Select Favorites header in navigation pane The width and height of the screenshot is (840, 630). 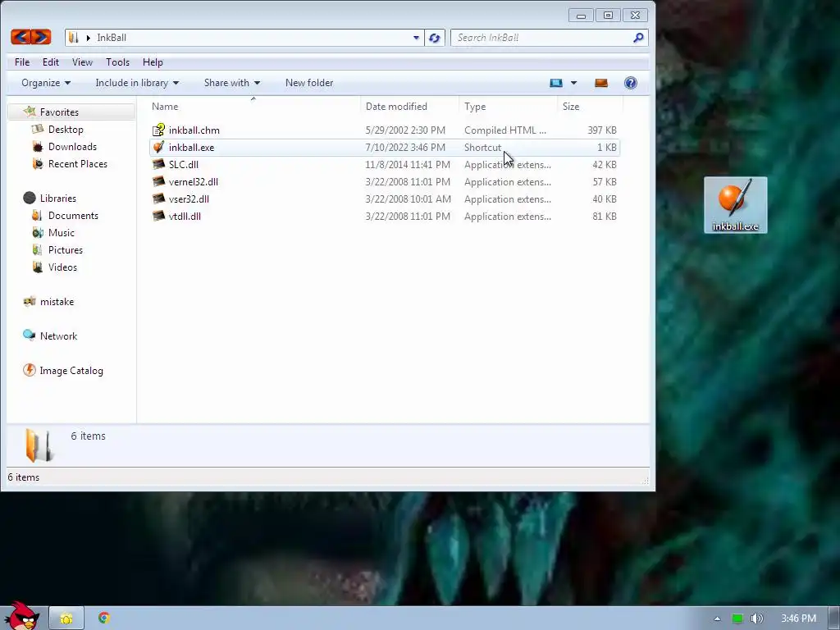(x=59, y=112)
